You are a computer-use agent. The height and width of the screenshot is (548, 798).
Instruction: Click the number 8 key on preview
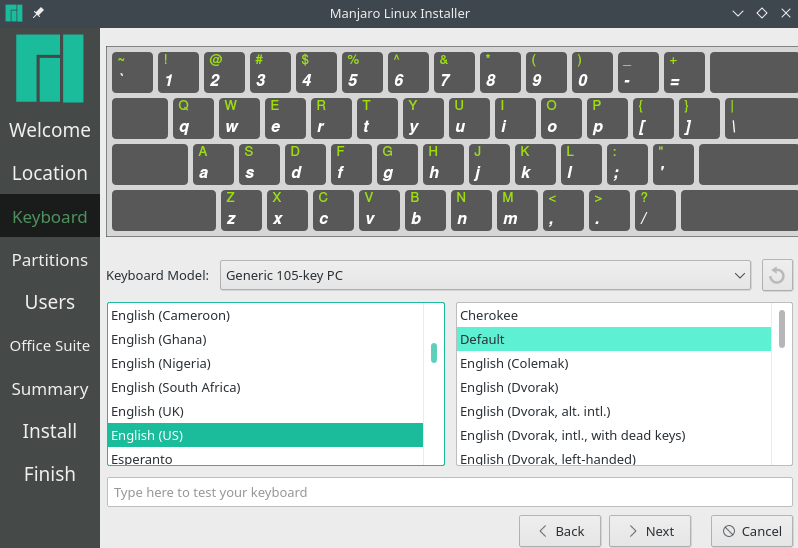[x=500, y=72]
